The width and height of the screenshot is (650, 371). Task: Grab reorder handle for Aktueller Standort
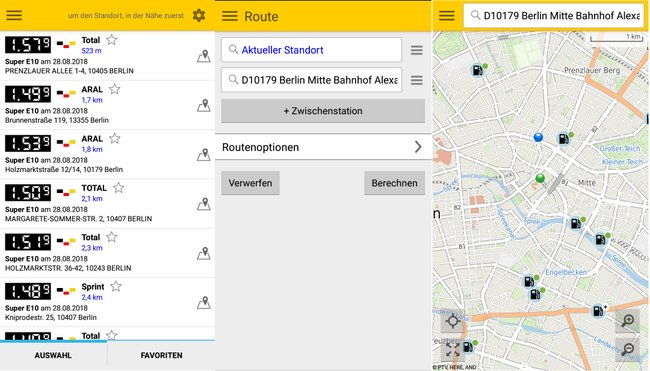point(417,50)
